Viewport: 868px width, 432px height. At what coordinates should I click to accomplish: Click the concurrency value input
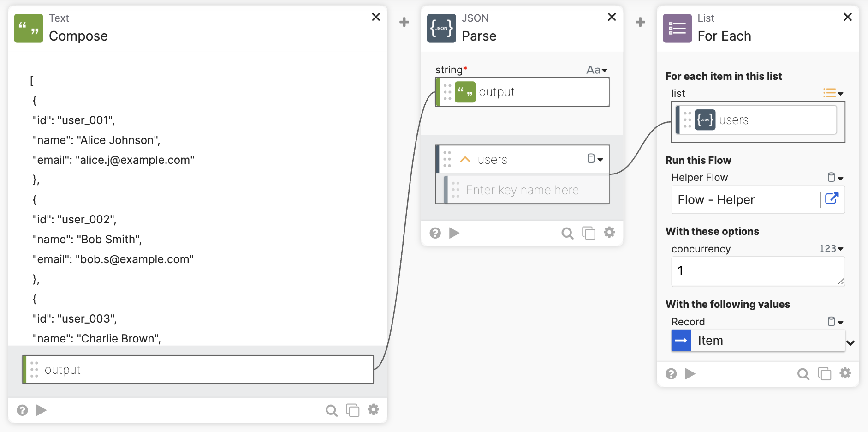(756, 271)
